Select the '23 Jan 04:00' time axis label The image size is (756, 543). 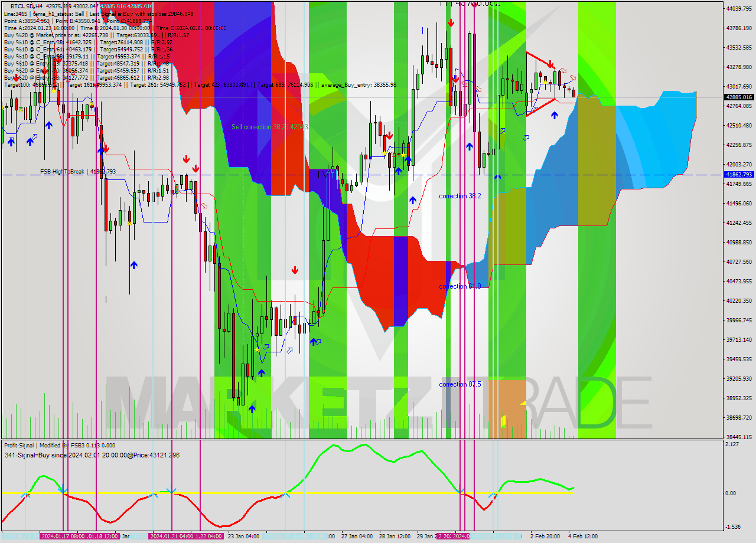pos(243,536)
